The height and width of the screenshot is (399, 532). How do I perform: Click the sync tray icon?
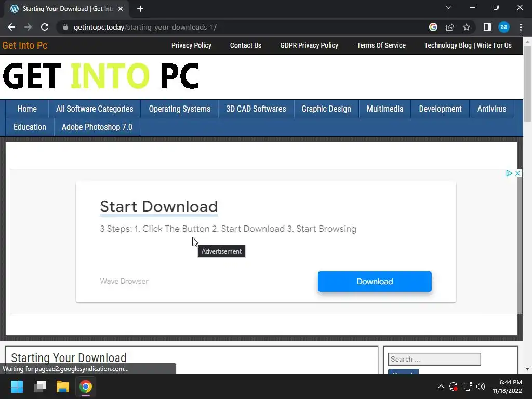[454, 387]
